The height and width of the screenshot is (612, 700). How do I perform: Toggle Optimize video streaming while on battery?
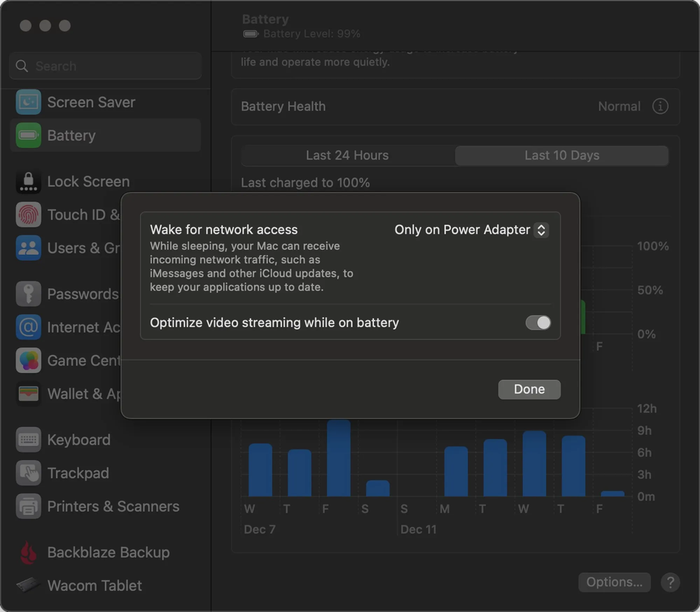pos(538,323)
